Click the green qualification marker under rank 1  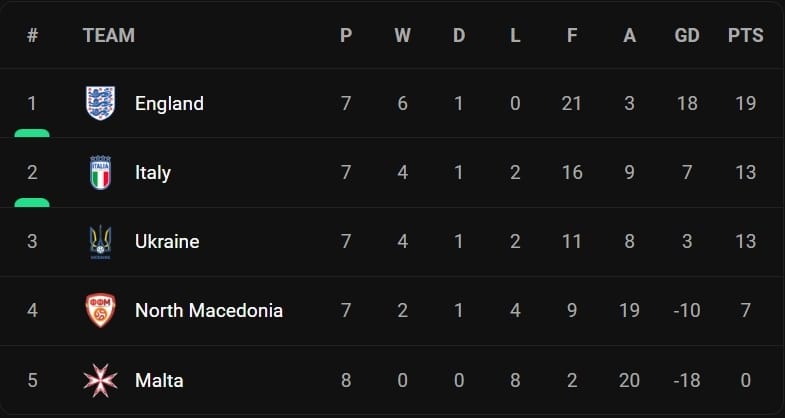pyautogui.click(x=32, y=133)
